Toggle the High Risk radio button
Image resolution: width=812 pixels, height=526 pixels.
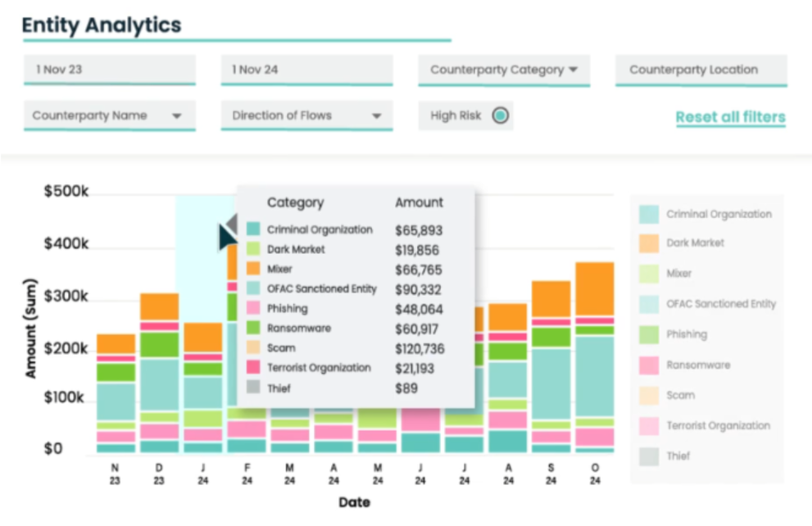500,116
